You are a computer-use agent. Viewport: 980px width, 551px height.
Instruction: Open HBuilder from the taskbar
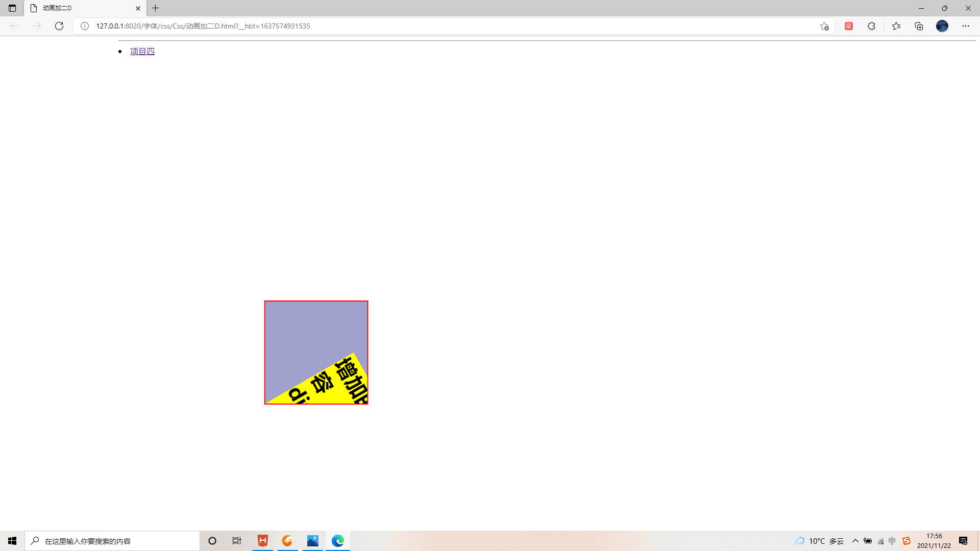click(x=263, y=541)
